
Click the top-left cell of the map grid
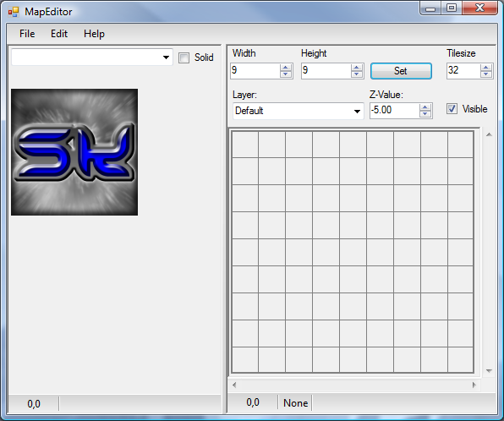pyautogui.click(x=245, y=145)
